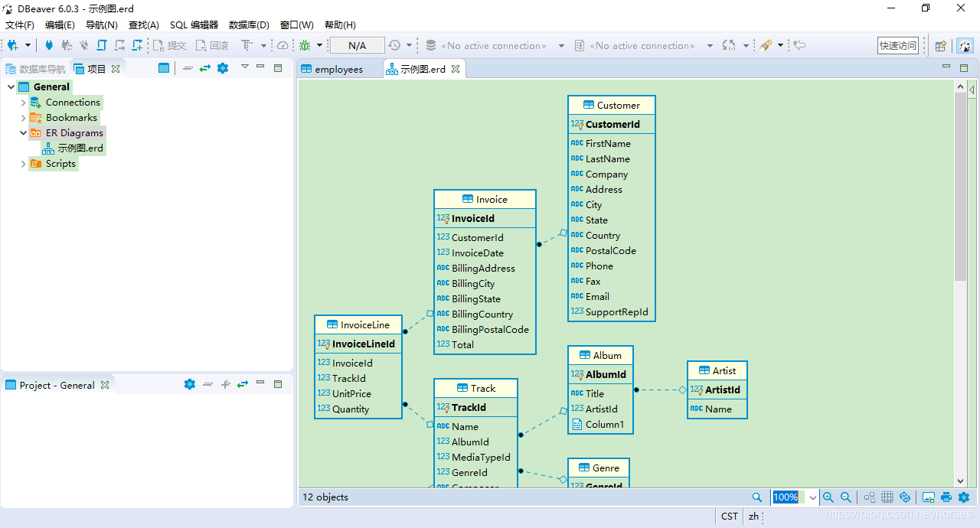
Task: Open the SQL 编辑器 menu
Action: [x=194, y=25]
